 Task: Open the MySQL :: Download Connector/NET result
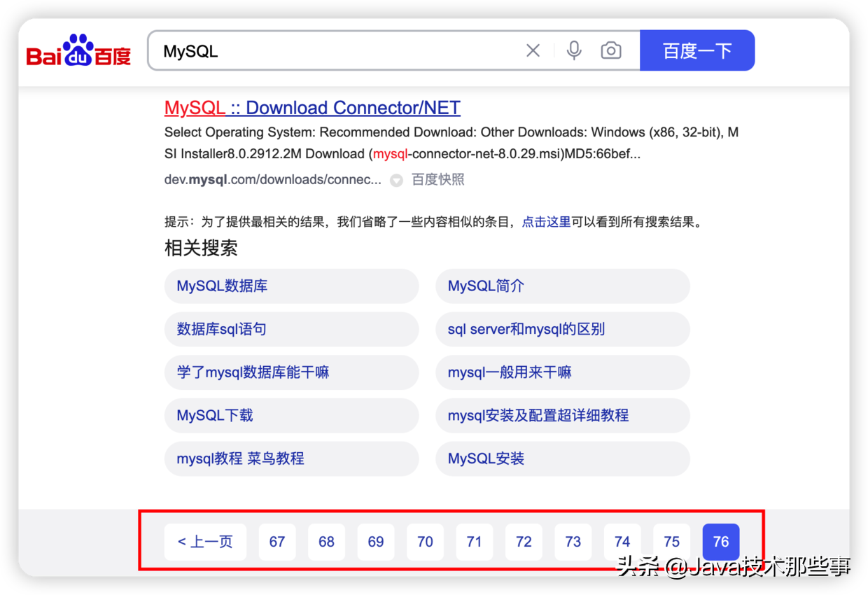coord(311,108)
